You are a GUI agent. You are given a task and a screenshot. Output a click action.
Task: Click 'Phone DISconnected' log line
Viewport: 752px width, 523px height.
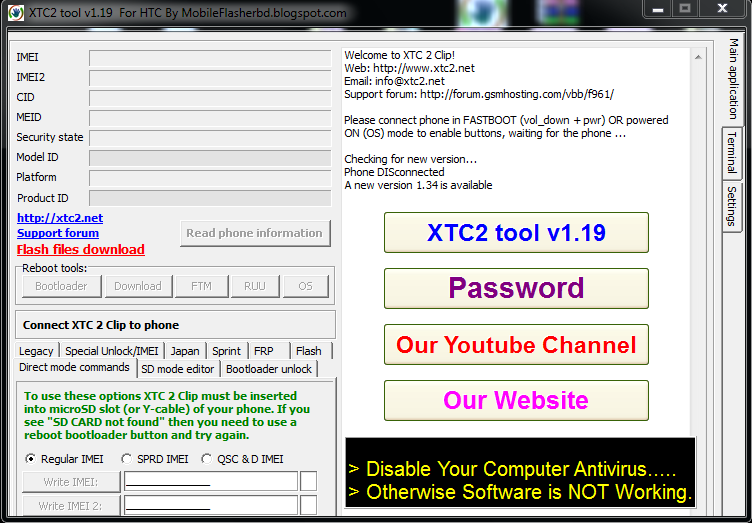(394, 172)
